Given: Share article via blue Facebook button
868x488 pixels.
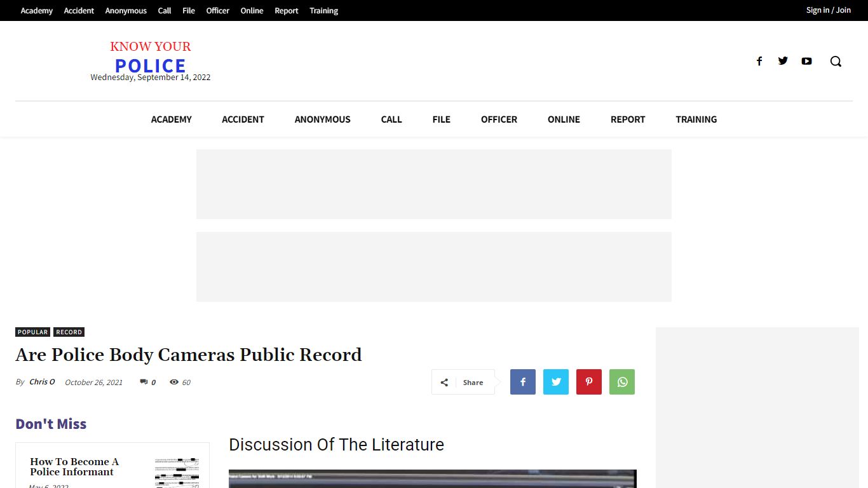Looking at the screenshot, I should 523,382.
